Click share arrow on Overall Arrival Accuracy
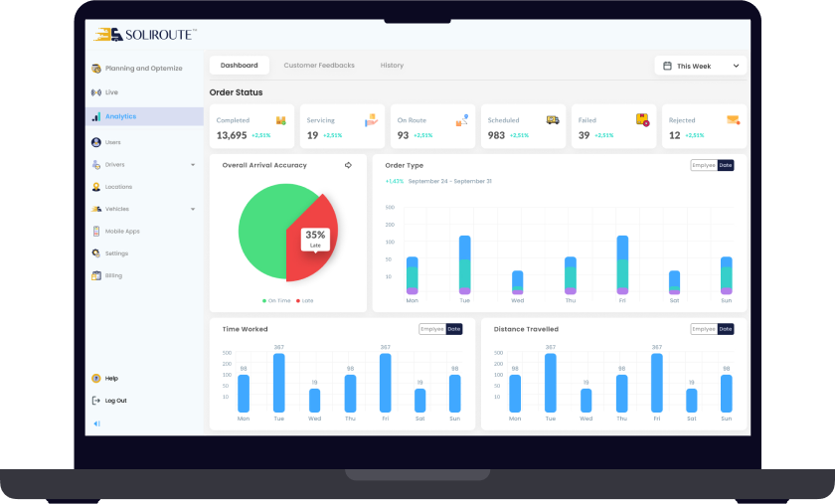Viewport: 835px width, 504px height. pos(348,165)
